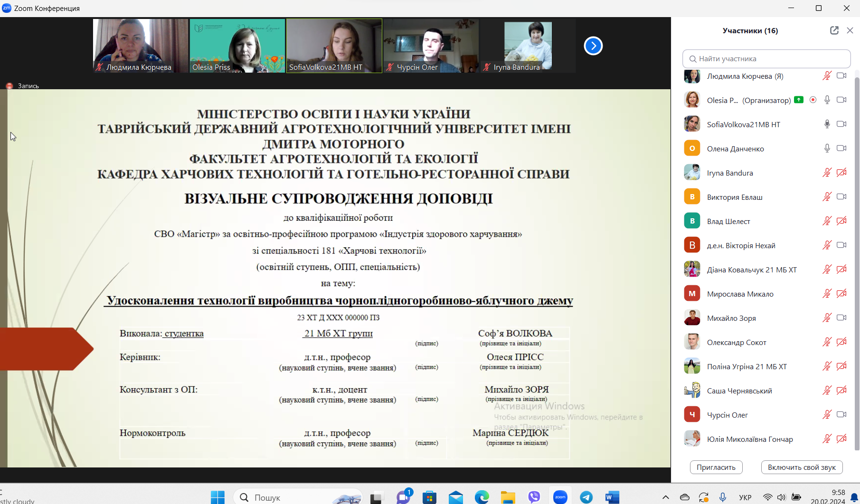This screenshot has width=860, height=504.
Task: Toggle microphone icon for Olesia P... organizer
Action: (x=827, y=100)
